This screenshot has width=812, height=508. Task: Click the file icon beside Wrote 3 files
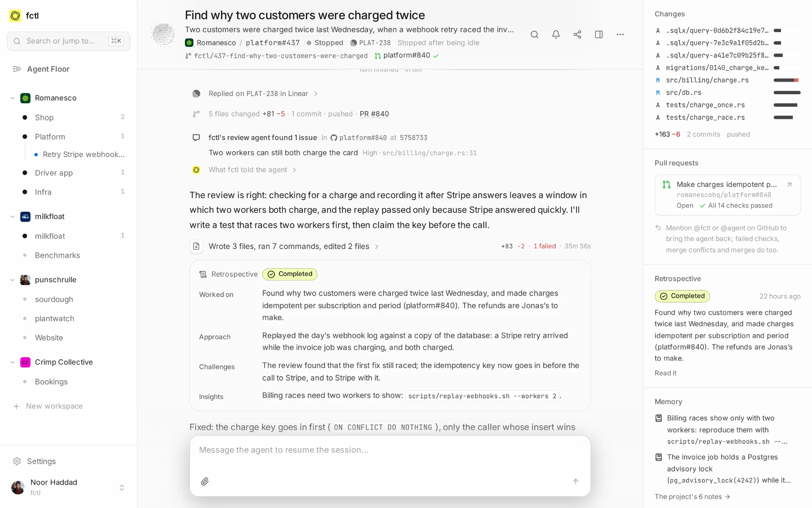tap(196, 246)
